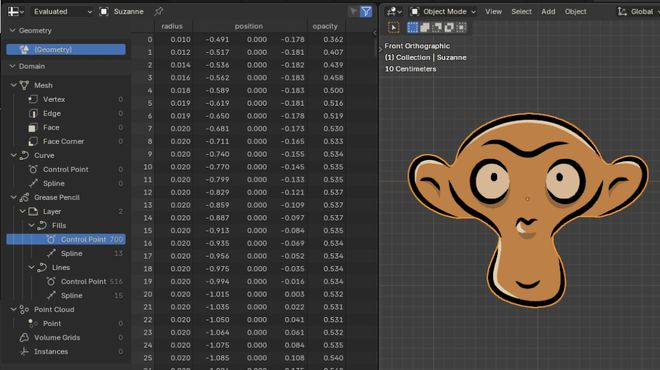This screenshot has height=370, width=660.
Task: Select Fills Control Point 700 row
Action: [66, 239]
